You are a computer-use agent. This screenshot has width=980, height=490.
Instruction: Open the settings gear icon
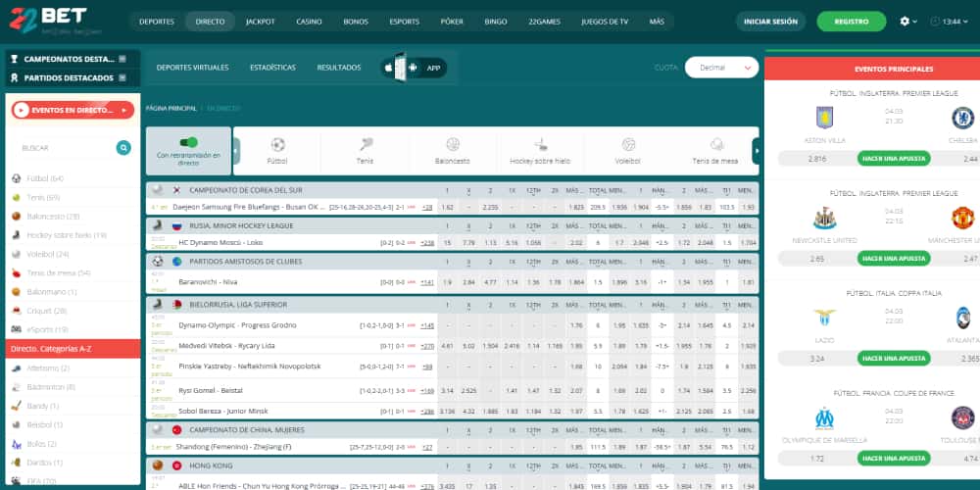coord(905,22)
